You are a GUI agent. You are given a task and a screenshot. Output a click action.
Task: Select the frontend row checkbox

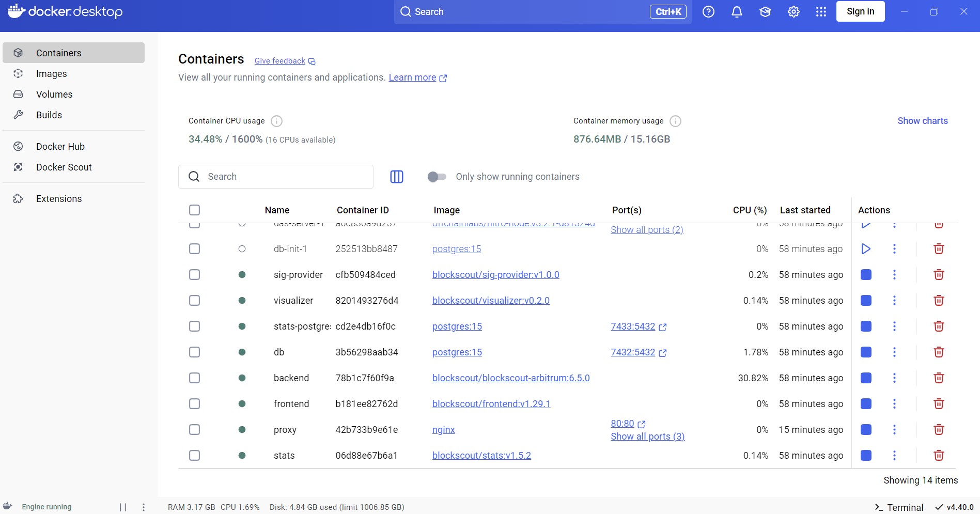194,404
